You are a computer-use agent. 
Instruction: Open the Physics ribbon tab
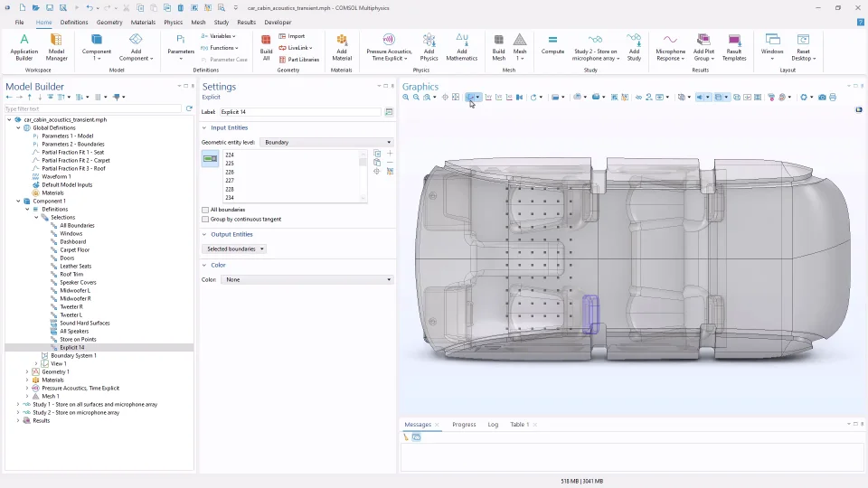click(173, 22)
